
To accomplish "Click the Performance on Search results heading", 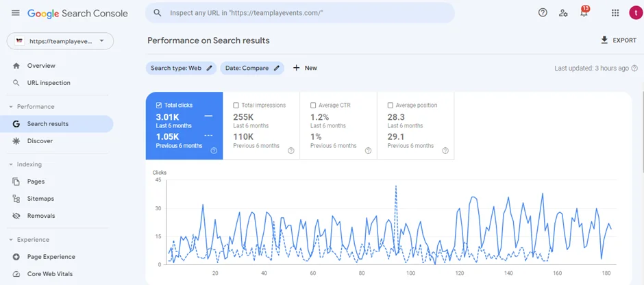I will coord(209,40).
